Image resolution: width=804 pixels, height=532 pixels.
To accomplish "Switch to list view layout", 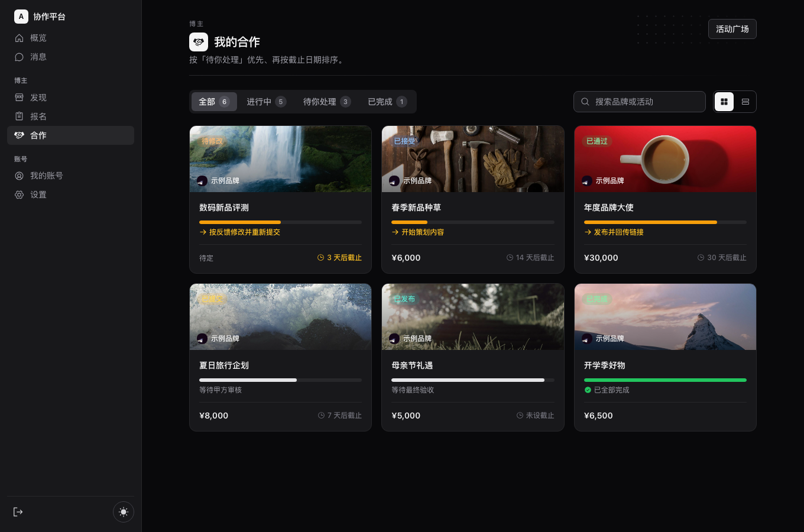I will pos(745,102).
